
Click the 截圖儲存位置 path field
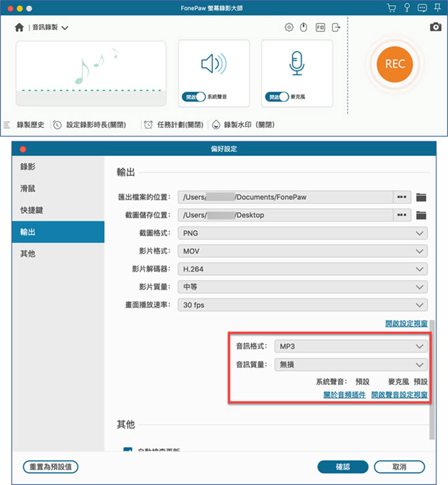[286, 215]
